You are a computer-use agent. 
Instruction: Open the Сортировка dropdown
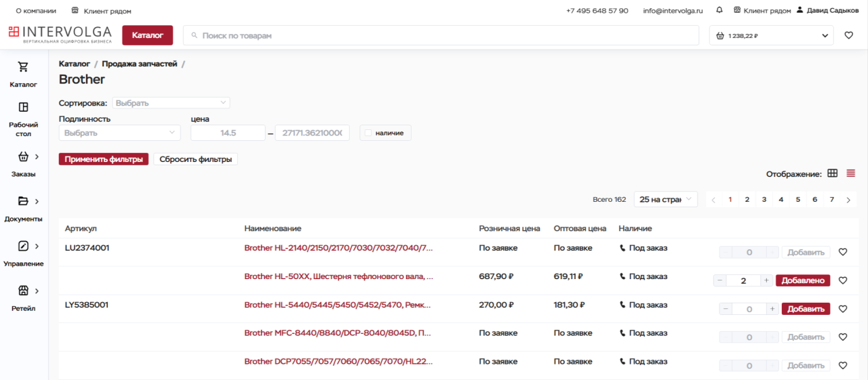click(x=171, y=103)
